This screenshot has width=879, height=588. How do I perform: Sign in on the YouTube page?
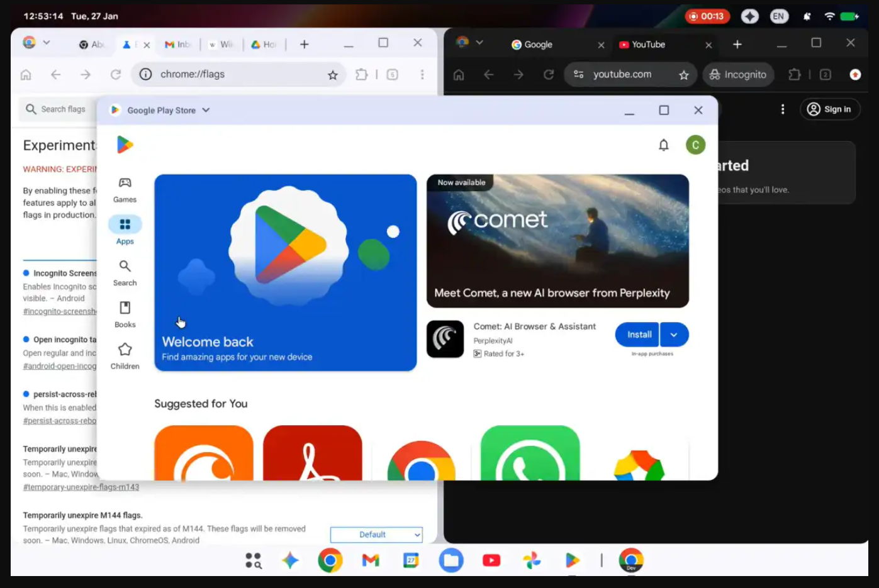click(829, 109)
